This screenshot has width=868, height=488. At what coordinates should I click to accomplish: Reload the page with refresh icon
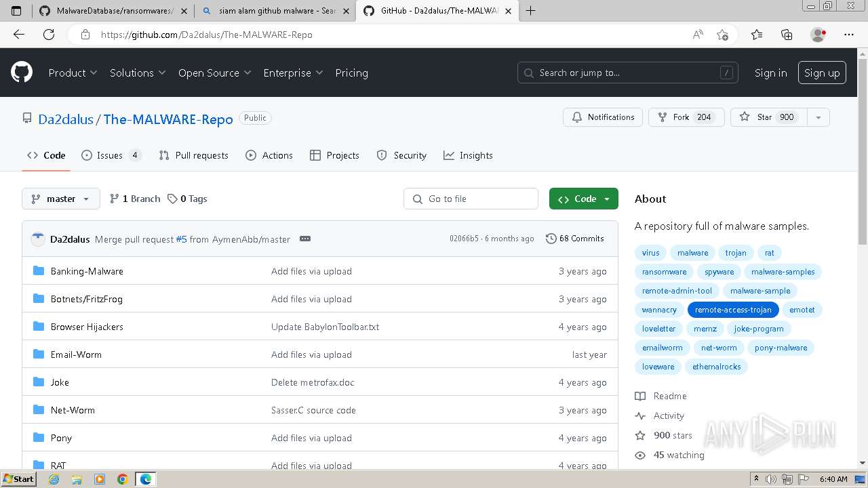[x=49, y=35]
